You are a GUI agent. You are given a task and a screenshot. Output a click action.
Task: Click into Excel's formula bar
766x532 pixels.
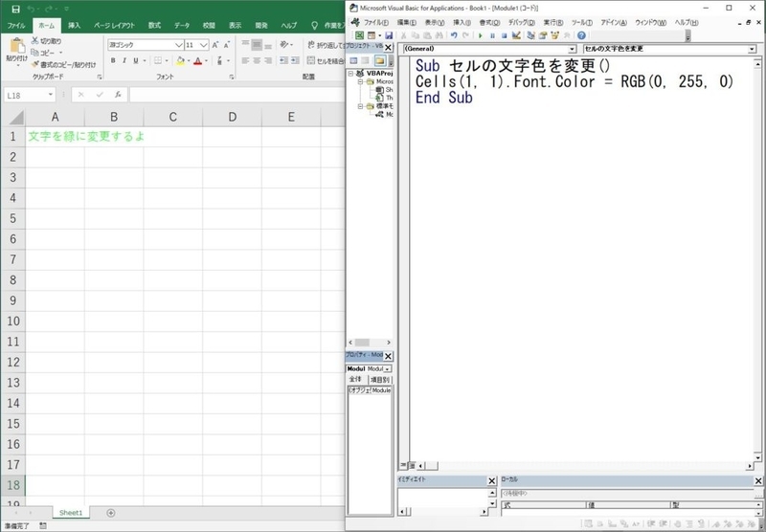(237, 95)
